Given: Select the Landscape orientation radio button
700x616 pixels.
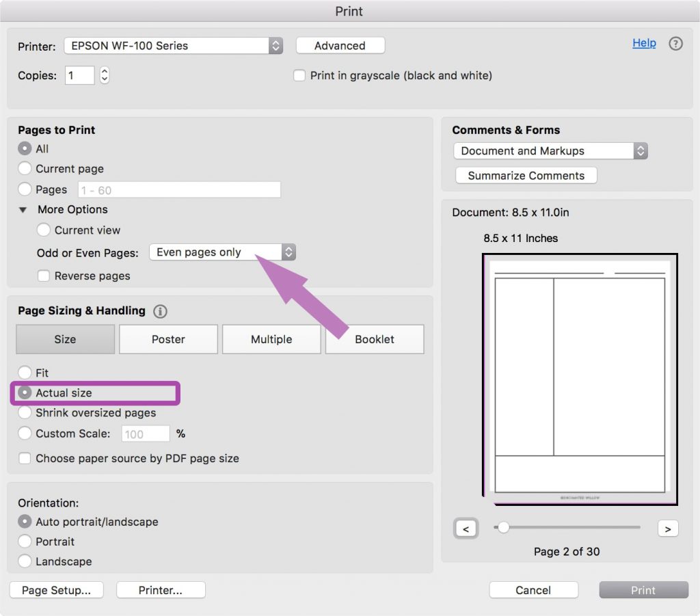Looking at the screenshot, I should (25, 561).
